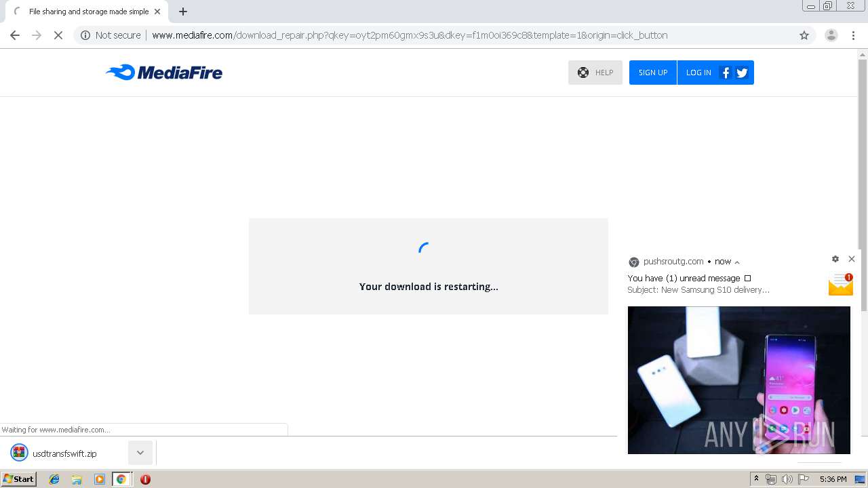Click the LOG IN button
The width and height of the screenshot is (868, 488).
tap(698, 73)
